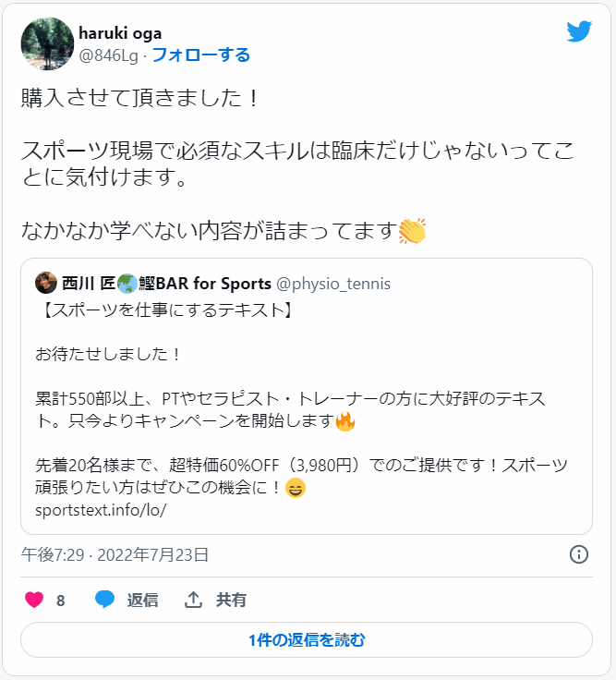
Task: Click フォローする to follow the user
Action: click(200, 55)
